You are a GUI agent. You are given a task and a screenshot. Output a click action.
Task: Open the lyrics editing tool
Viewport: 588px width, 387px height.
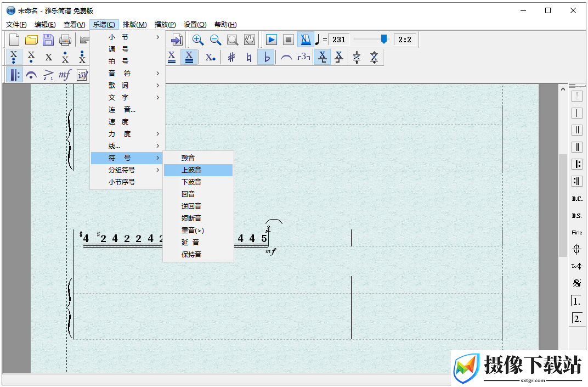(x=82, y=75)
